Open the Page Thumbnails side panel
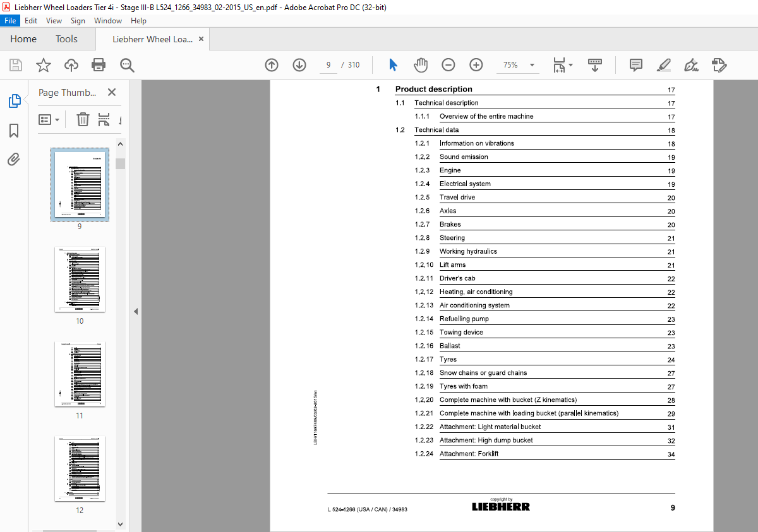 (x=14, y=101)
